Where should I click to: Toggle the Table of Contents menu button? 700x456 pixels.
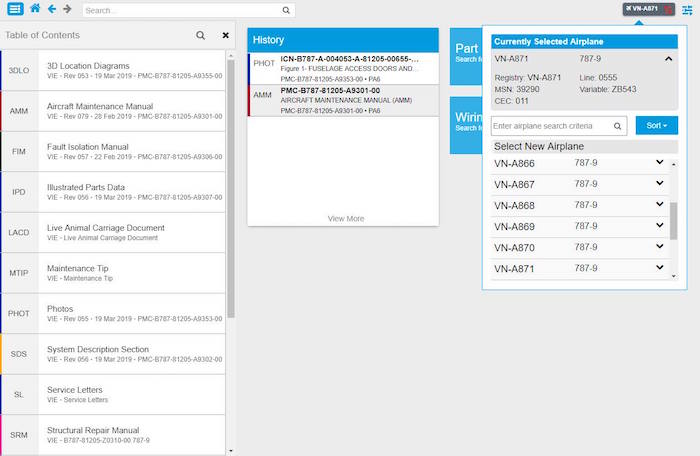coord(15,9)
